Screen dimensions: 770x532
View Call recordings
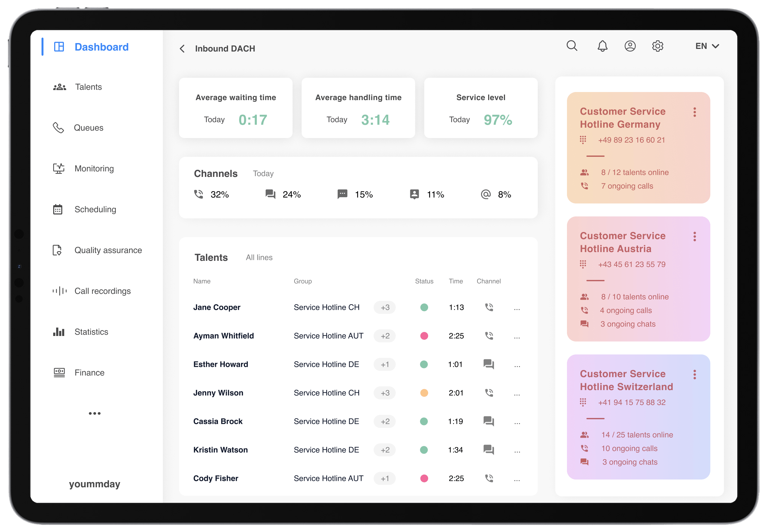pos(102,291)
